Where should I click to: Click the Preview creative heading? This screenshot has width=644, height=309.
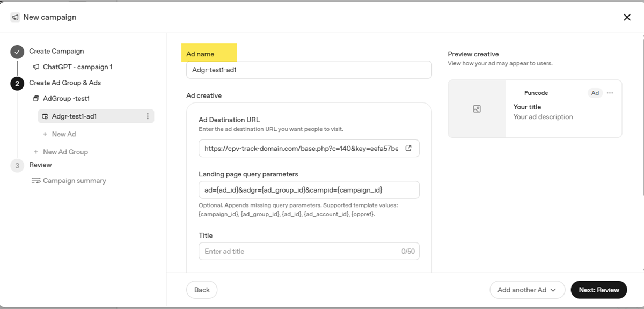pyautogui.click(x=473, y=54)
